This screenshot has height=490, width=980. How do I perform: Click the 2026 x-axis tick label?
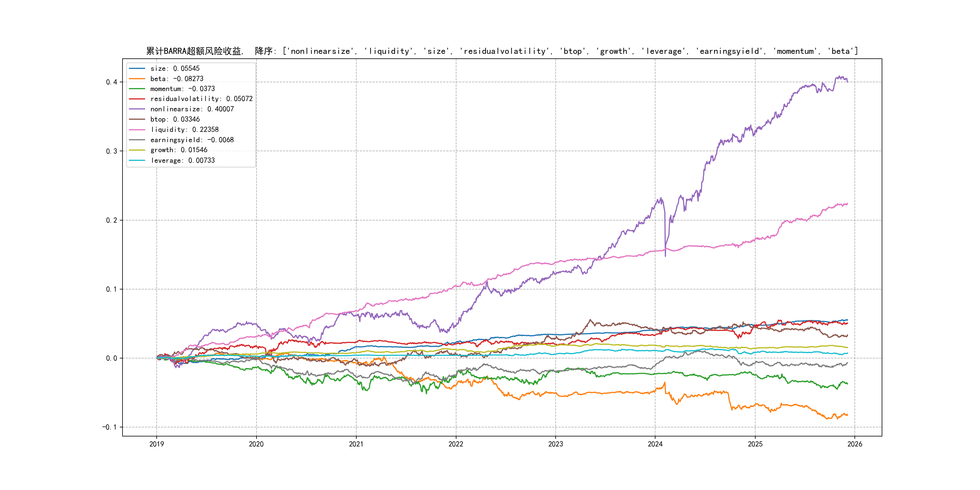click(x=855, y=444)
